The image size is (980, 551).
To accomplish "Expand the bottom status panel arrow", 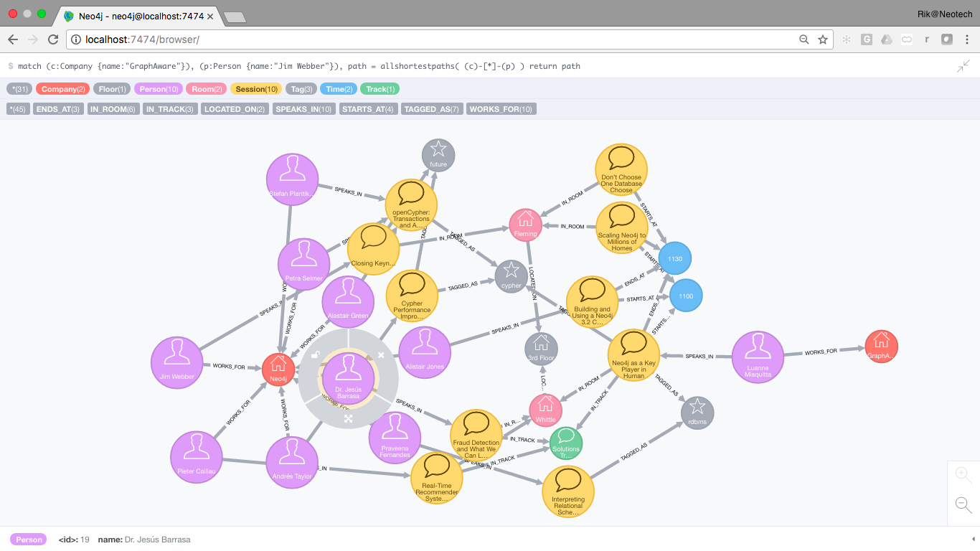I will pos(974,539).
